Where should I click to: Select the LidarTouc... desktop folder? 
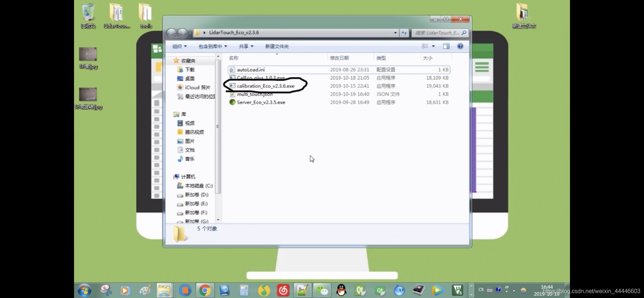pyautogui.click(x=117, y=16)
